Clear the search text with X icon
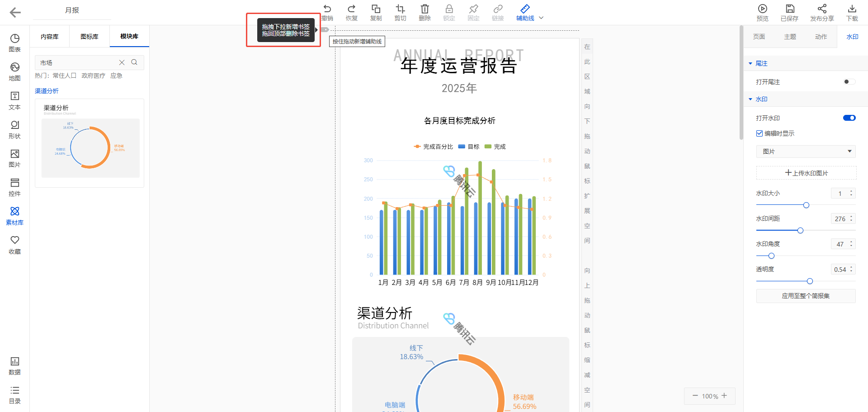This screenshot has height=412, width=868. click(x=122, y=62)
